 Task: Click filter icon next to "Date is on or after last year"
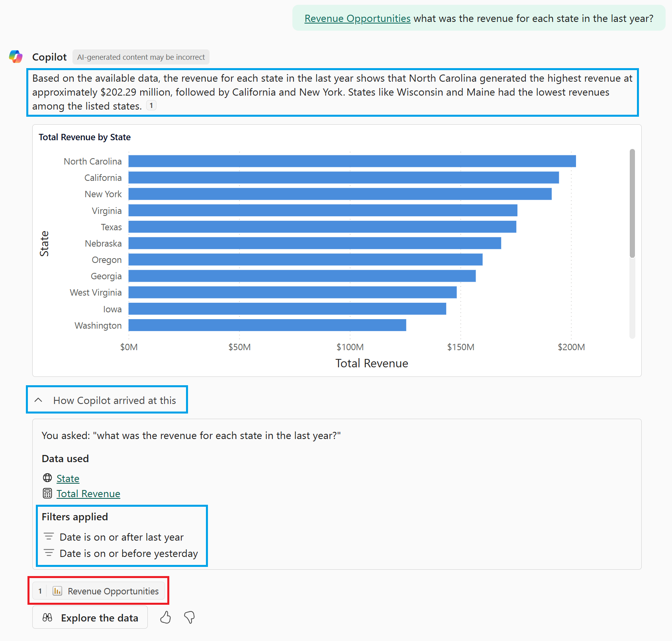[x=49, y=537]
